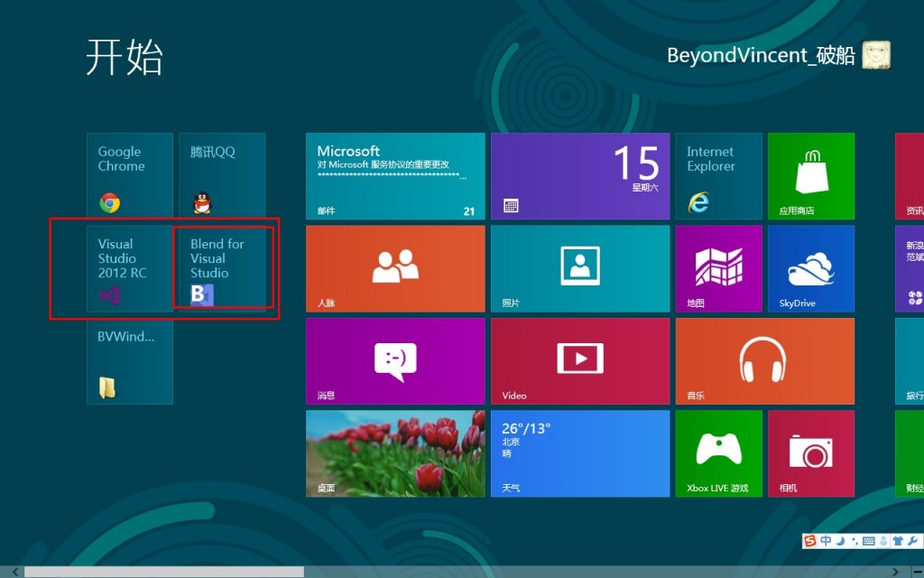Open the 音乐 music tile
The width and height of the screenshot is (924, 578).
pyautogui.click(x=765, y=361)
